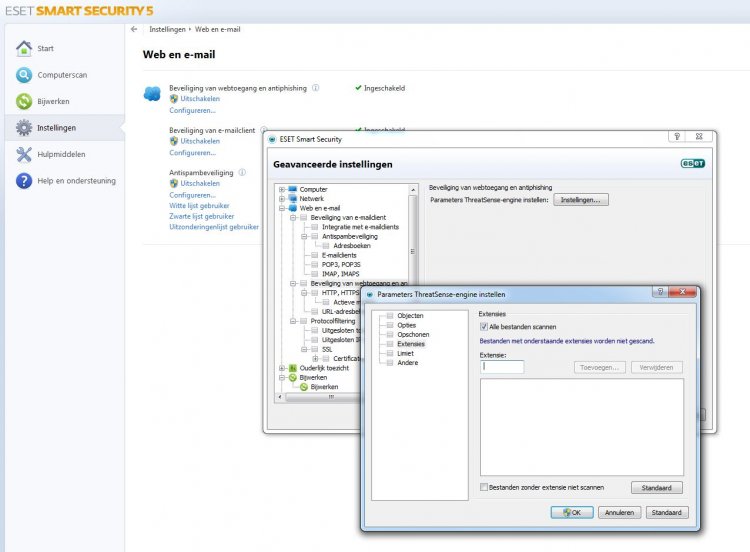Click info icon next to webtoegang en antiphishing
750x552 pixels.
[x=316, y=88]
